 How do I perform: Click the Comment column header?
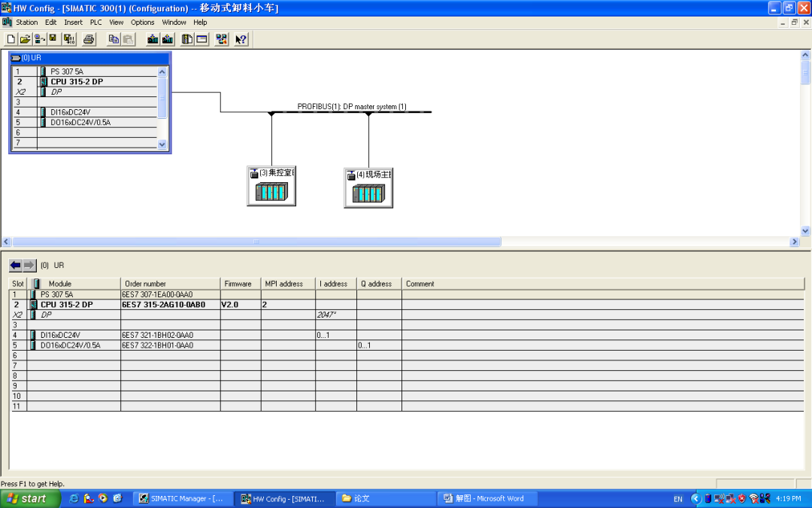(x=603, y=284)
